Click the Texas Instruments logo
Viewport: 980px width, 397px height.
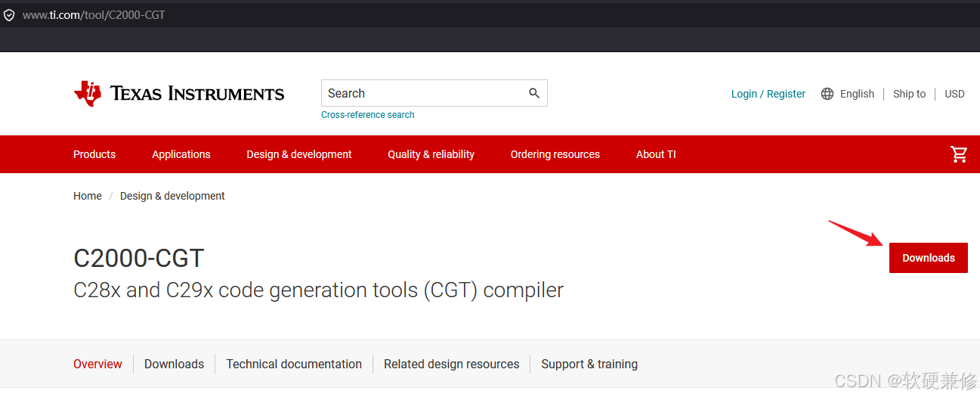click(x=179, y=94)
